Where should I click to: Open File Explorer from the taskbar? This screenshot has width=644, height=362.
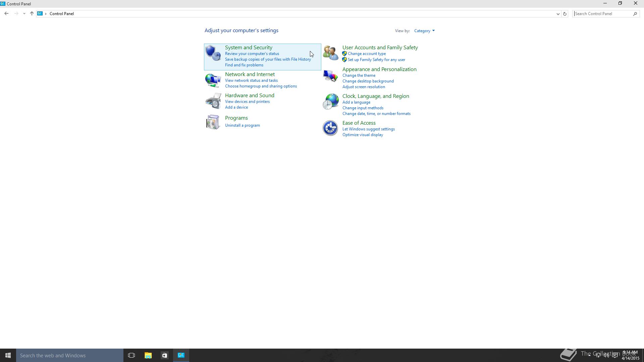point(148,355)
